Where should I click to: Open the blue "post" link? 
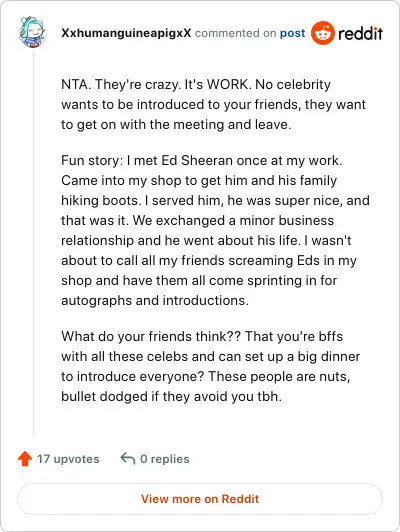coord(292,33)
